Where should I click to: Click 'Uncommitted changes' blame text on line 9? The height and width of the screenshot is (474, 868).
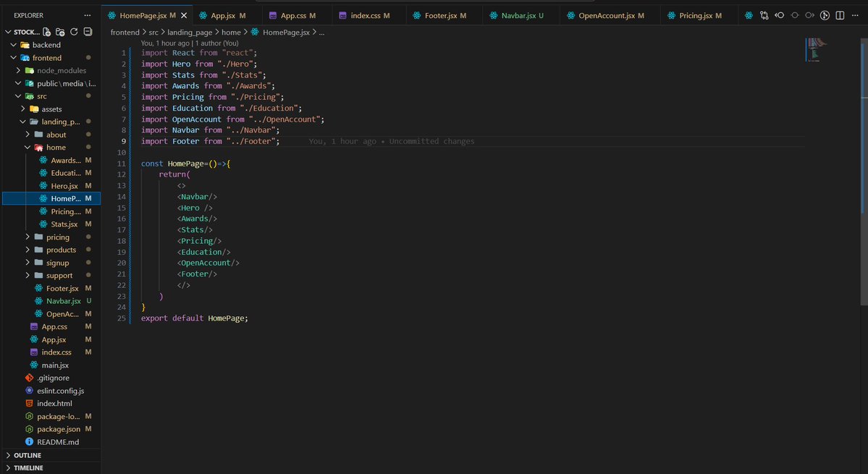point(431,141)
